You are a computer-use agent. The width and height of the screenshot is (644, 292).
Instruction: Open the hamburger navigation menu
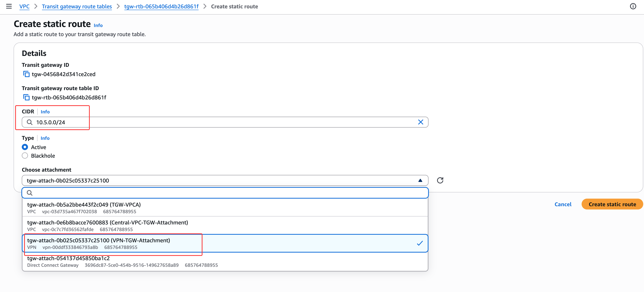[9, 6]
